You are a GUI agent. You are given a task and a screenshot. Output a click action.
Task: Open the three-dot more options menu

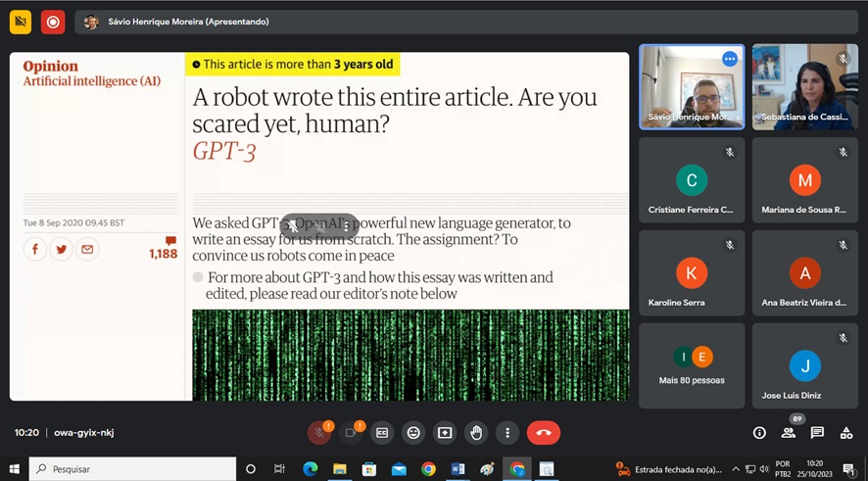pos(506,433)
